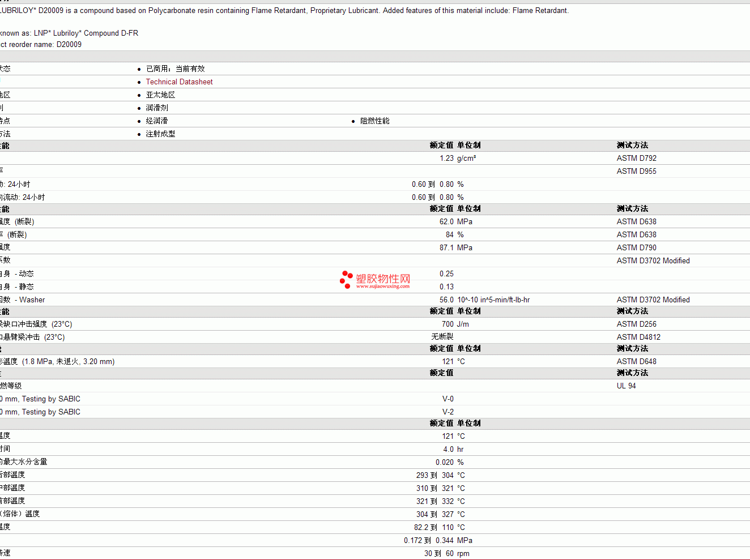Select the '润滑剂' additive entry
This screenshot has width=750, height=560.
pos(157,108)
